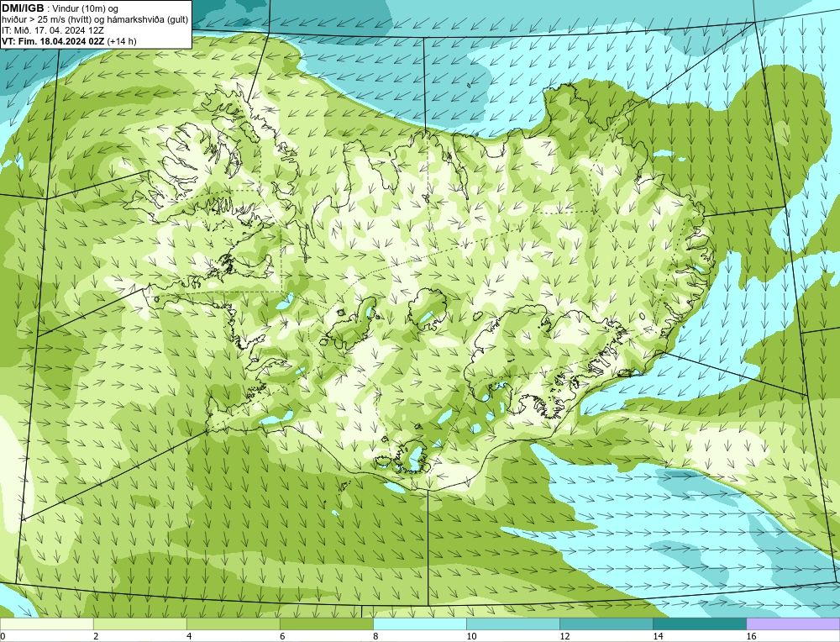840x642 pixels.
Task: Pick the medium green 4–6 m/s legend swatch
Action: (233, 624)
